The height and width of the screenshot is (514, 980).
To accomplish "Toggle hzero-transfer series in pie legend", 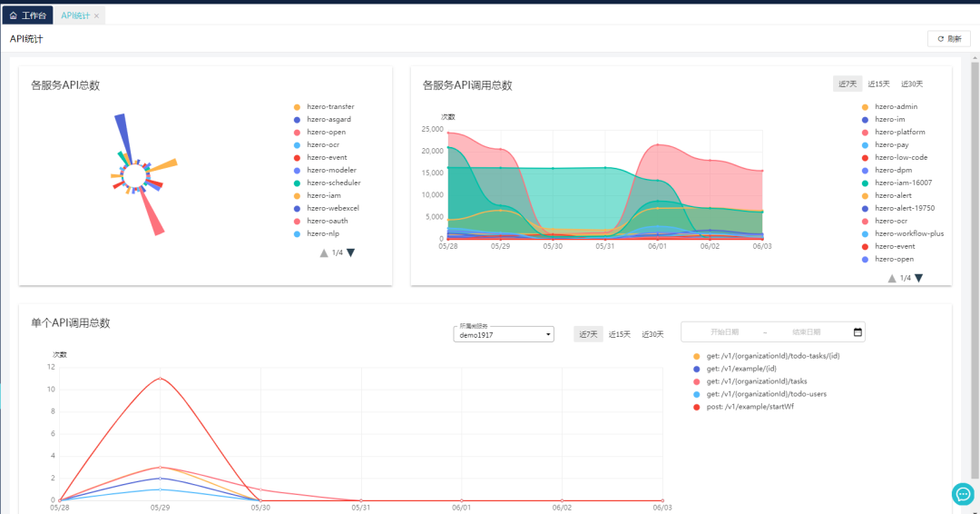I will [330, 106].
